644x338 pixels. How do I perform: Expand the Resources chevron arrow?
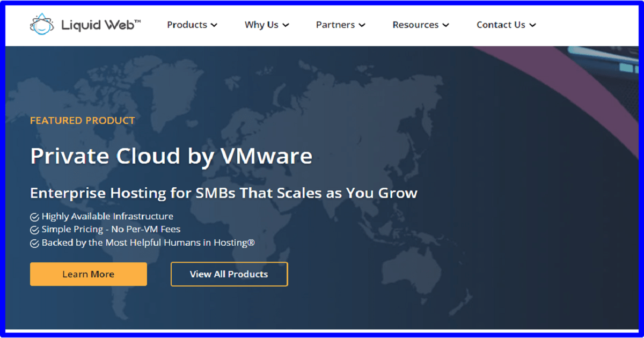(446, 25)
